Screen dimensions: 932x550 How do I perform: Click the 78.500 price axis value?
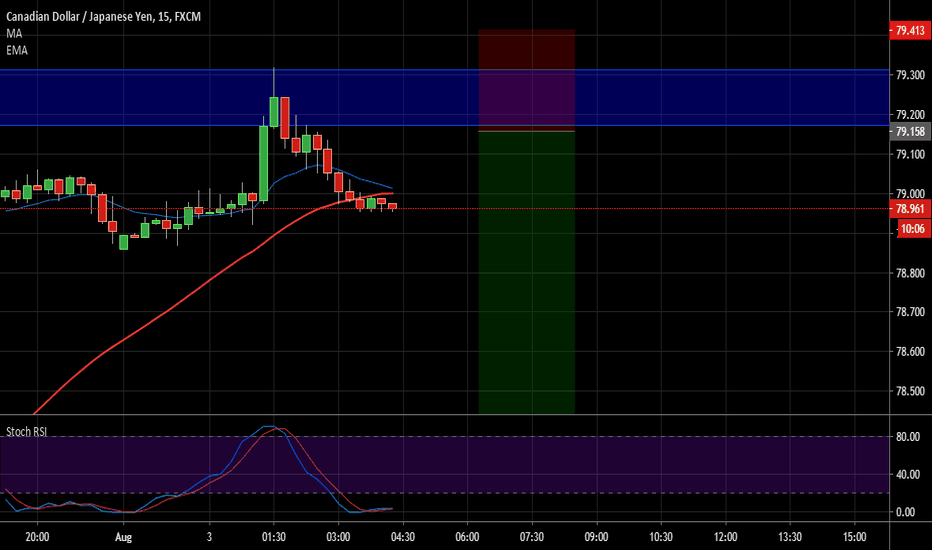click(910, 391)
